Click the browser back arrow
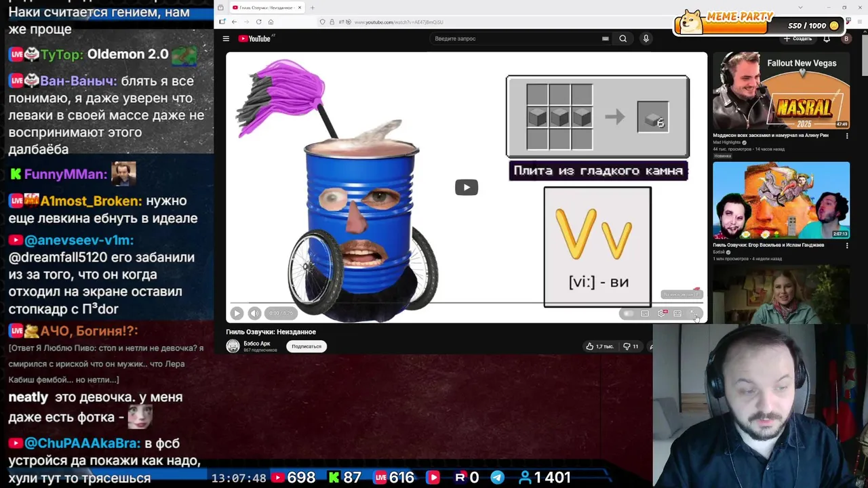This screenshot has height=488, width=868. coord(234,22)
